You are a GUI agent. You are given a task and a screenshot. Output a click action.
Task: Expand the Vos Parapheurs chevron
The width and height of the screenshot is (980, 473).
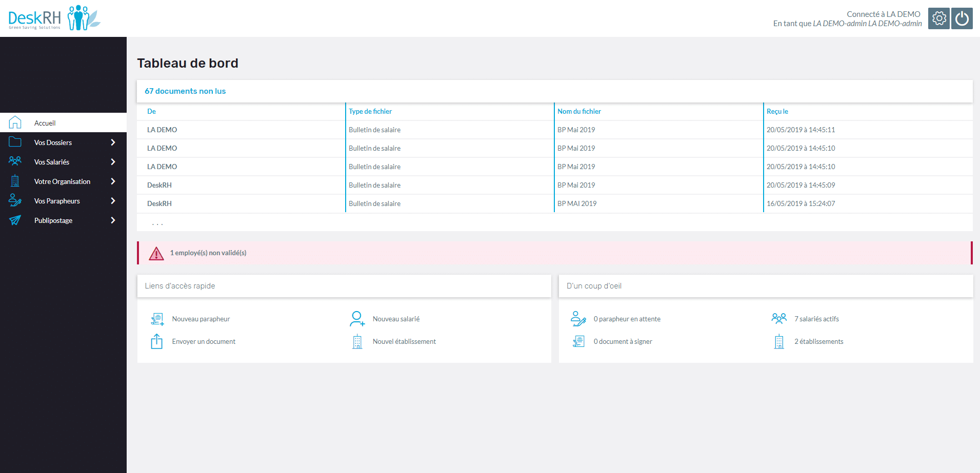(x=113, y=201)
